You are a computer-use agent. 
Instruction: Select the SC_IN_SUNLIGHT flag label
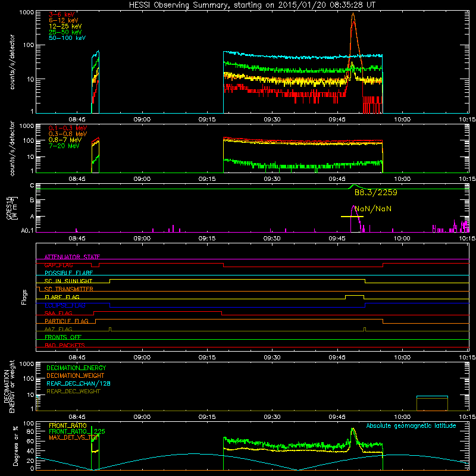tap(68, 281)
